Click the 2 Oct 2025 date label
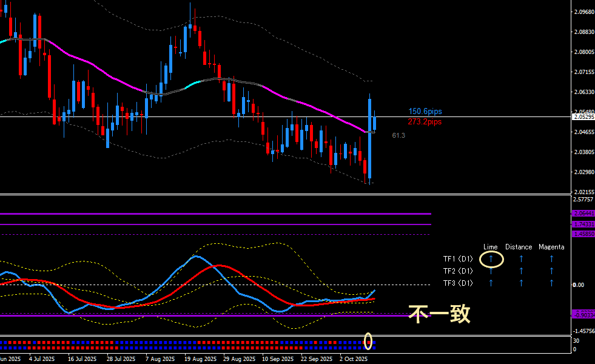595x364 pixels. click(x=352, y=359)
